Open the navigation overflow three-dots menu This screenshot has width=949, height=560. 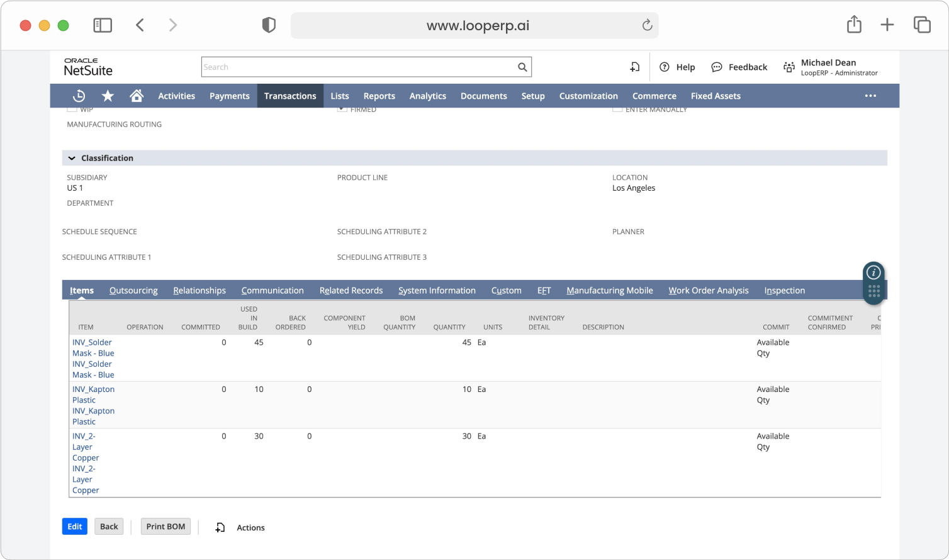[871, 96]
